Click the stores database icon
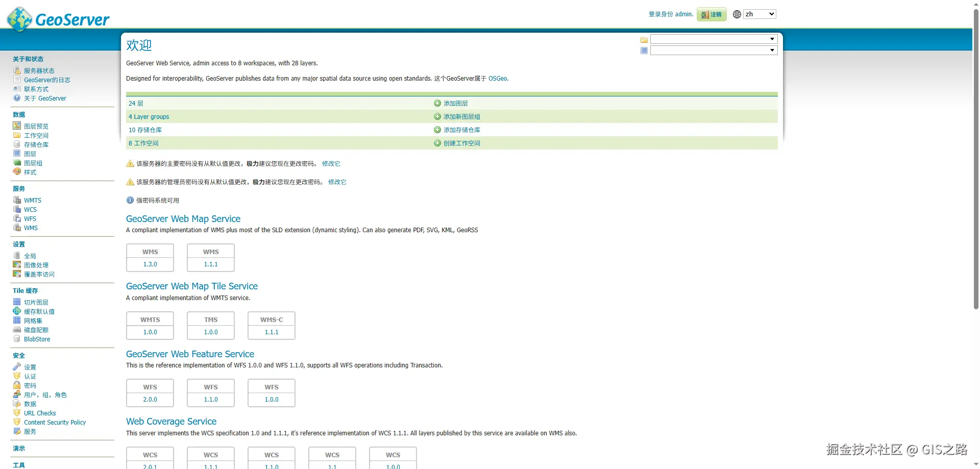980x469 pixels. 17,144
